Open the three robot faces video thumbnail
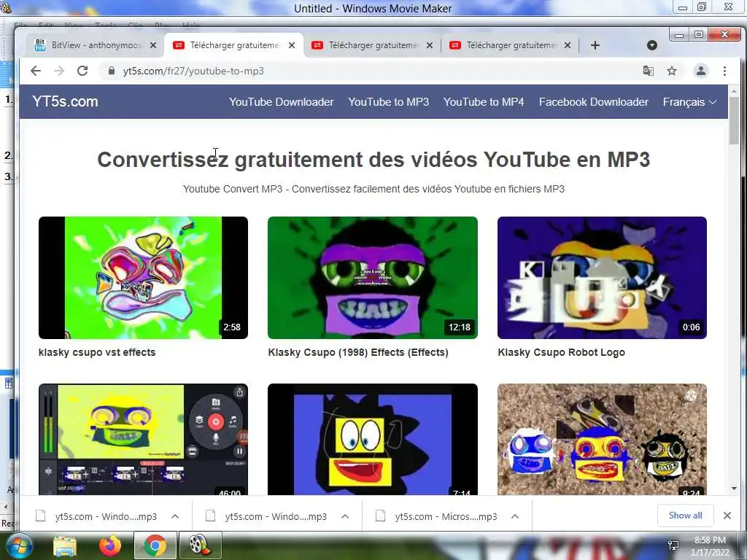747x560 pixels. tap(602, 440)
